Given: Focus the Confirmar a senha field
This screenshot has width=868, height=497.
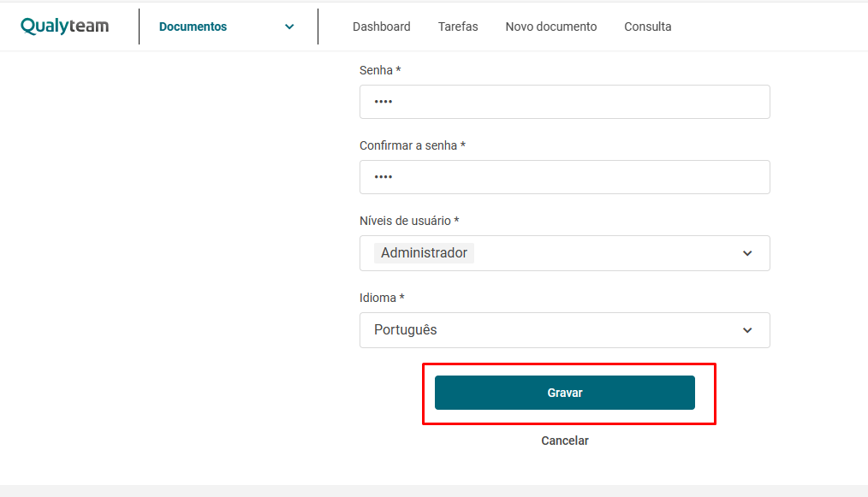Looking at the screenshot, I should click(x=565, y=177).
